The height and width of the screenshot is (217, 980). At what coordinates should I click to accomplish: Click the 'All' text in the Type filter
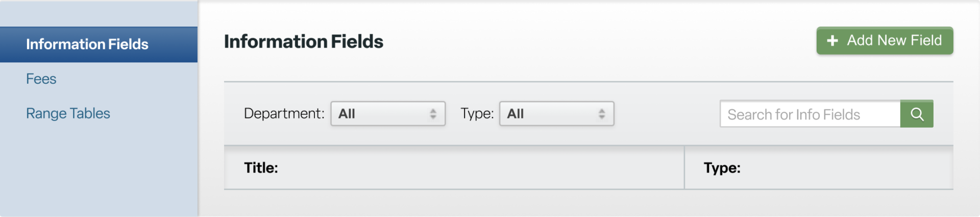[x=516, y=114]
